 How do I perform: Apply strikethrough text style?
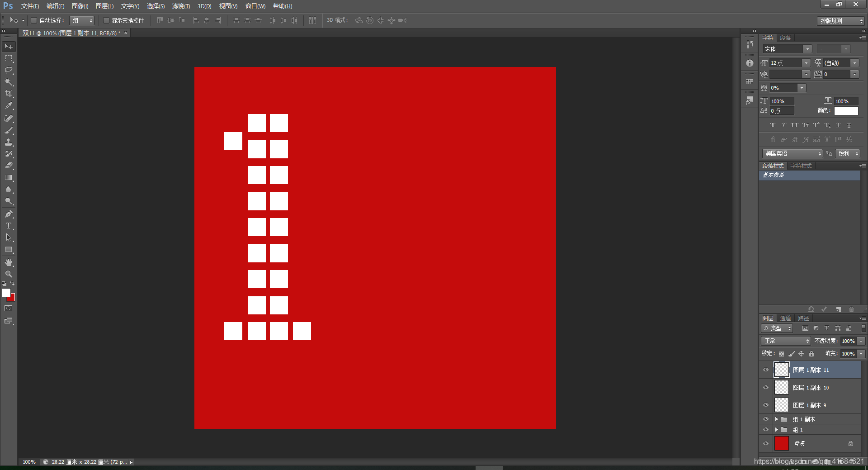849,125
